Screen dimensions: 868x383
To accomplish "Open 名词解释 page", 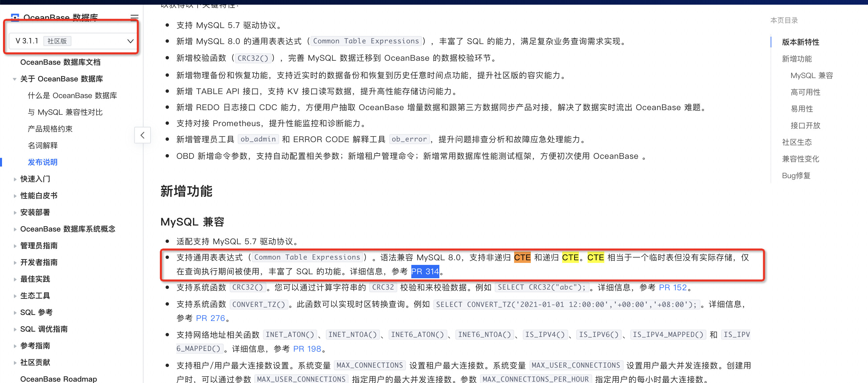I will coord(43,145).
